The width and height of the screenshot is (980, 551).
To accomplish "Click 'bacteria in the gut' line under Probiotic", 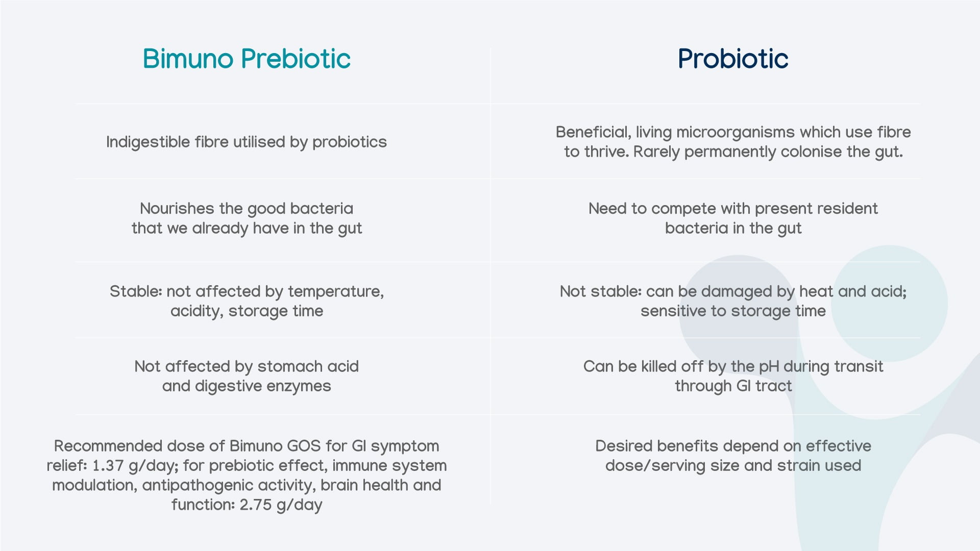I will [x=733, y=228].
